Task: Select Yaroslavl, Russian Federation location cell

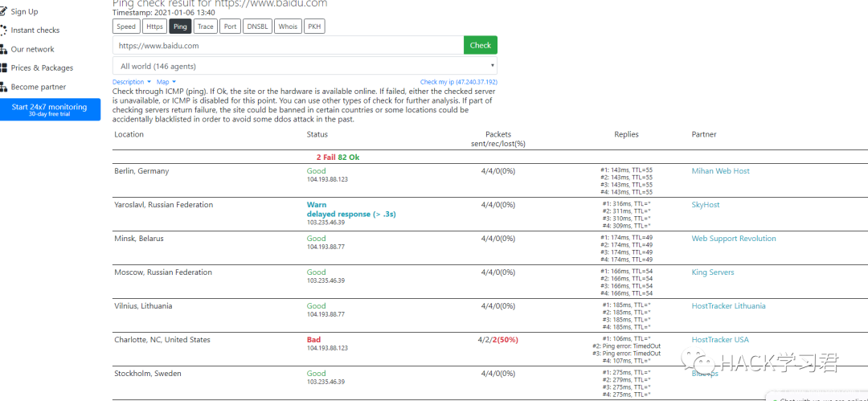Action: point(163,205)
